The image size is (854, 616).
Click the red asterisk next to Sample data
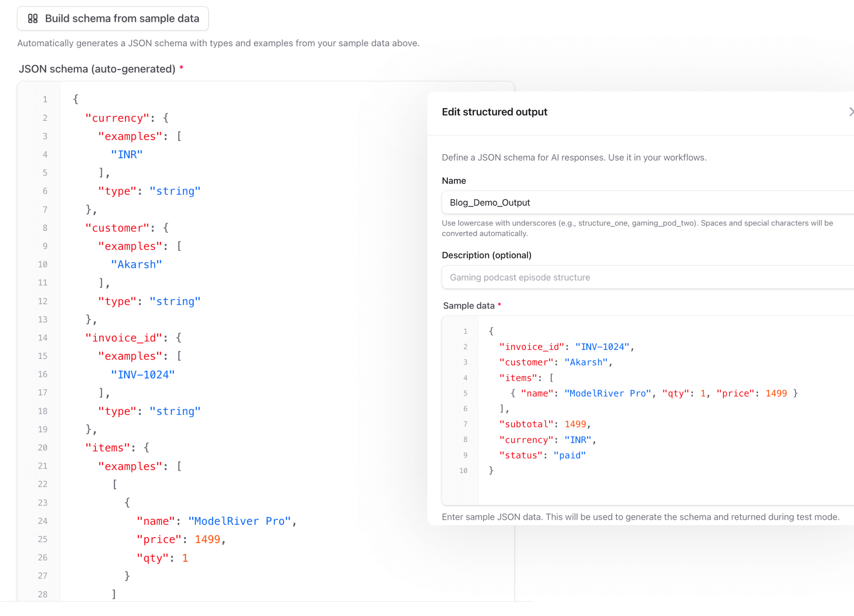point(499,305)
